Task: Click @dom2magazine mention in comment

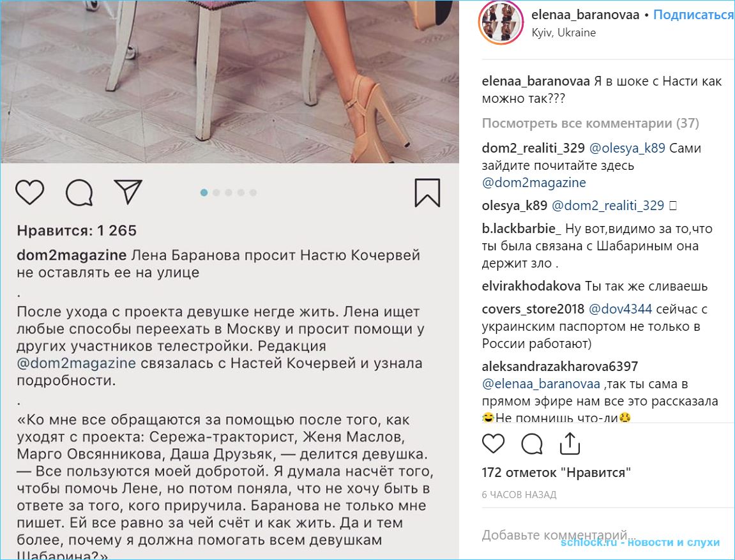Action: [534, 182]
